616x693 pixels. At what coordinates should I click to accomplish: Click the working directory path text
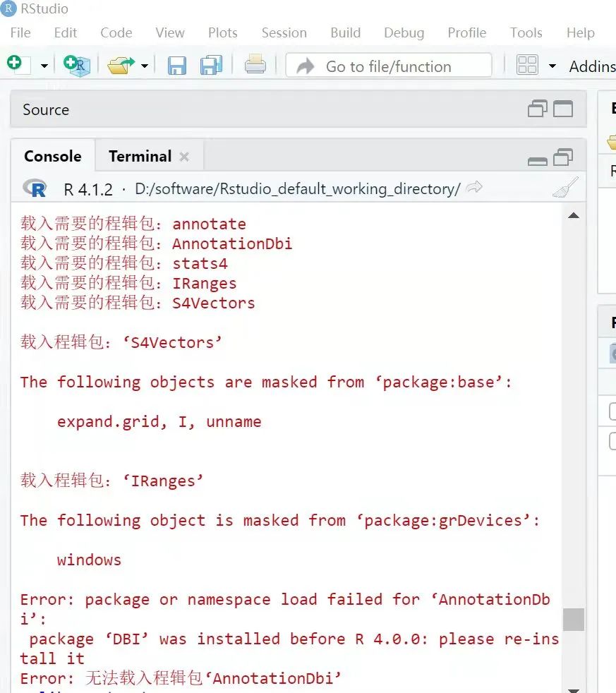pos(298,189)
